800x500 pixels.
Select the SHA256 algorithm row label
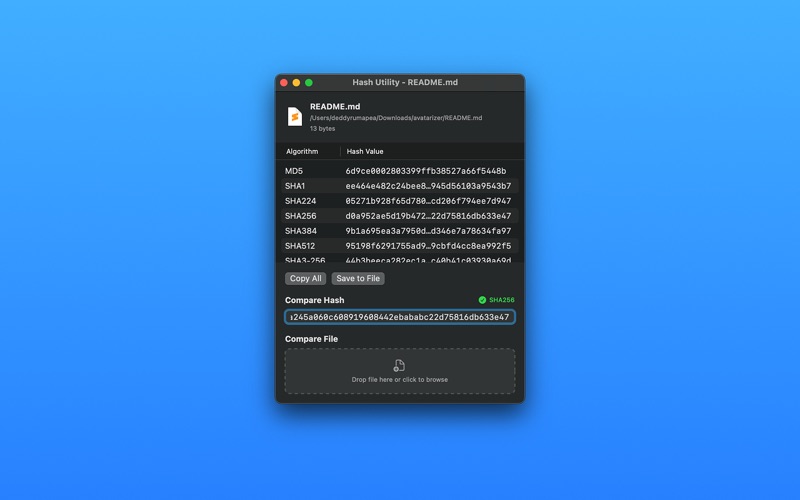[x=301, y=216]
